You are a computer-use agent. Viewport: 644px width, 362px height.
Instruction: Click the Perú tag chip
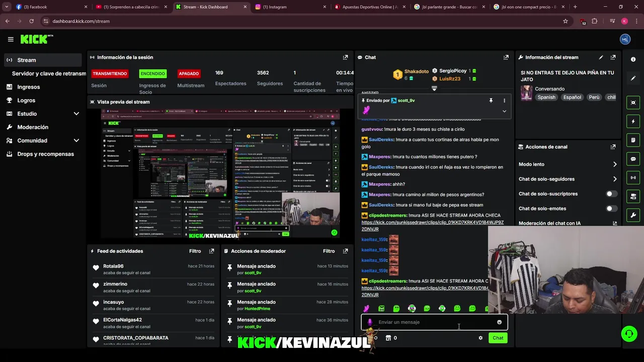[594, 97]
